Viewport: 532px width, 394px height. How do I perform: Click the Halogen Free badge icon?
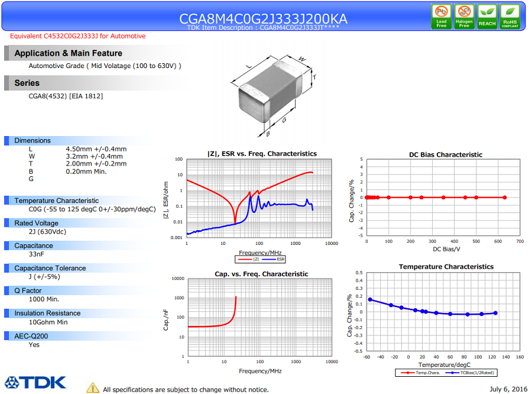tap(464, 17)
